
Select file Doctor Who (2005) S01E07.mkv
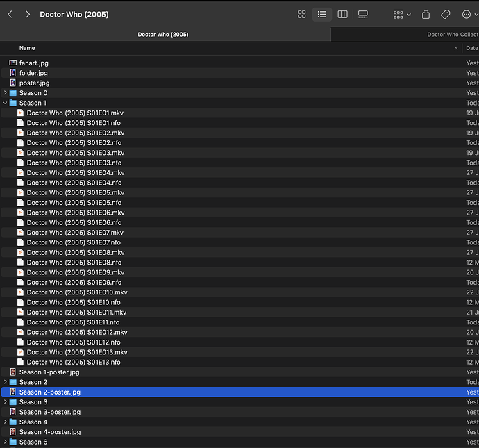point(75,233)
